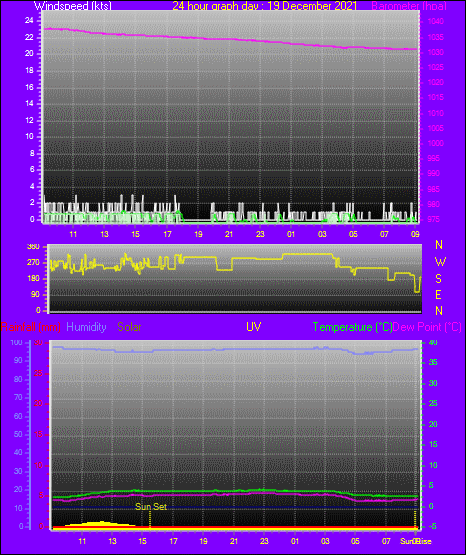Click the Sun Set marker label

click(151, 507)
